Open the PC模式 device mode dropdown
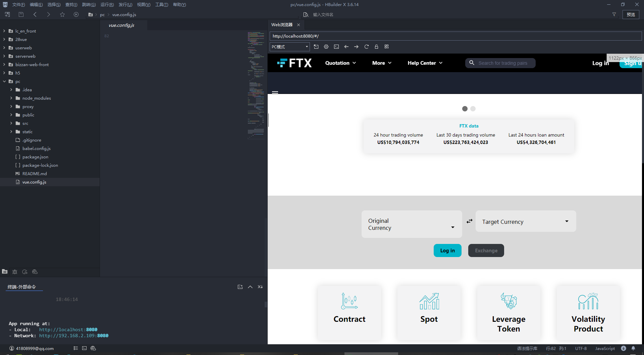644x355 pixels. [x=290, y=47]
